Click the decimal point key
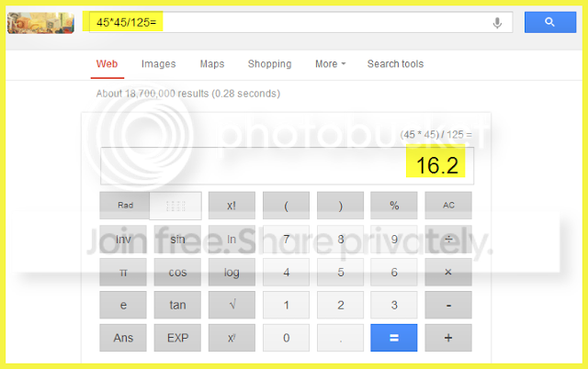 (x=340, y=338)
